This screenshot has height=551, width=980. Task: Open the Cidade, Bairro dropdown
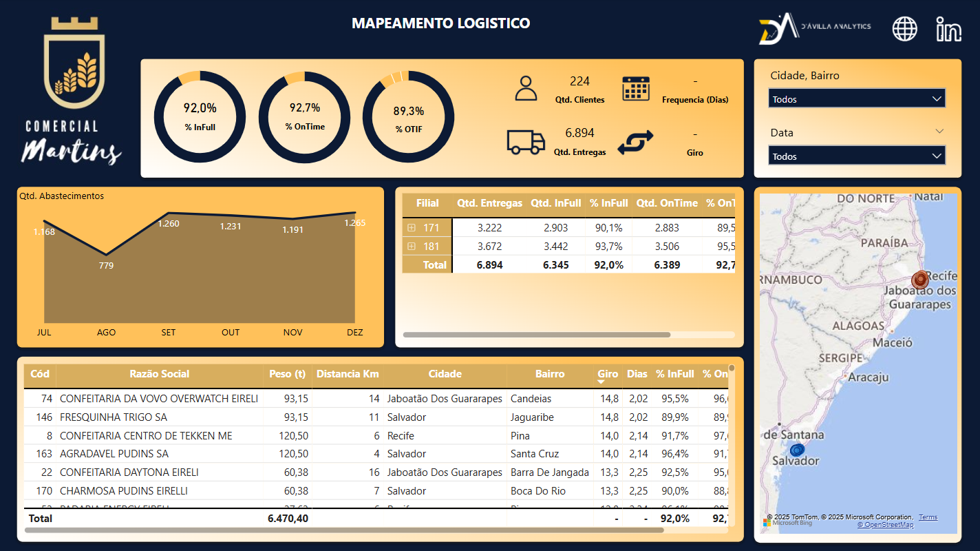857,99
